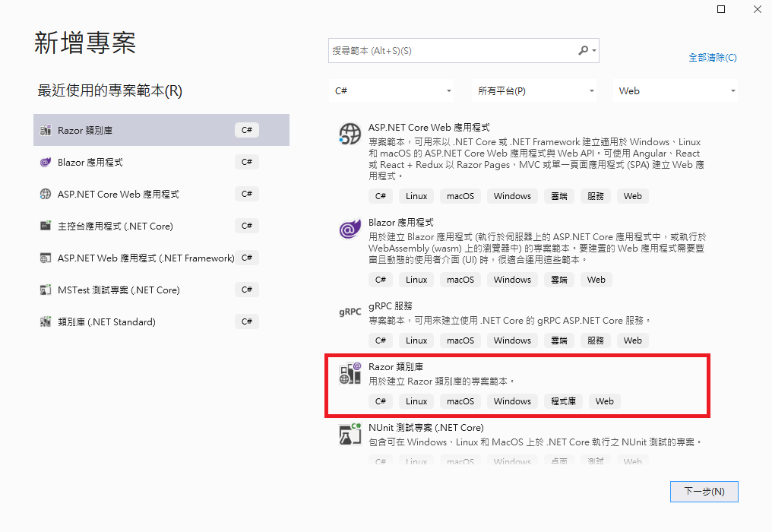The height and width of the screenshot is (532, 772).
Task: Click the NUnit 測試專案 flask icon
Action: point(350,434)
